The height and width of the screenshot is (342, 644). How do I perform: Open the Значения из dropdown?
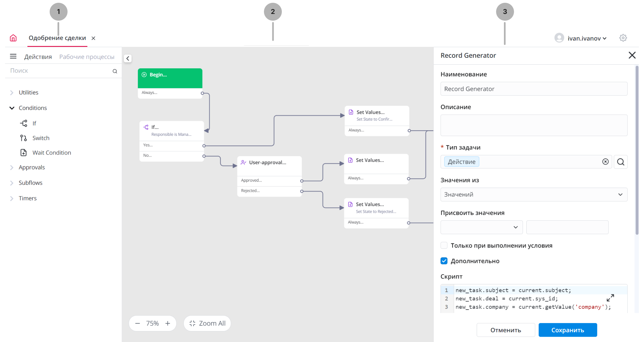tap(534, 194)
